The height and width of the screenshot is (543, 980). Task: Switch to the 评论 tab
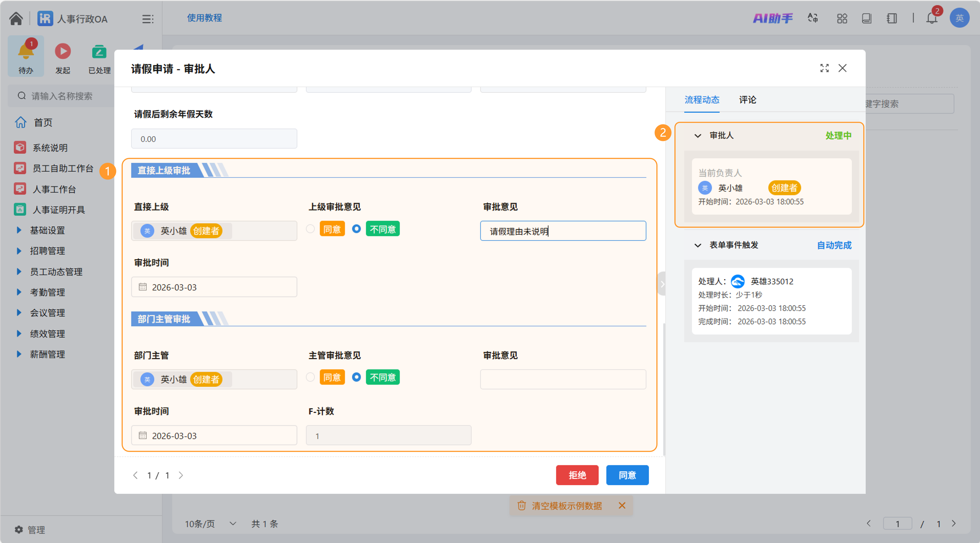[747, 100]
